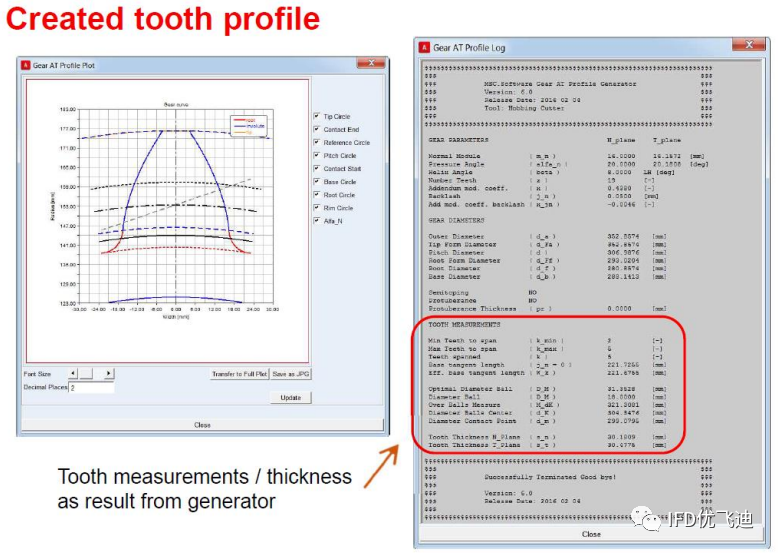Increase font size with right arrow
This screenshot has width=778, height=553.
coord(109,373)
